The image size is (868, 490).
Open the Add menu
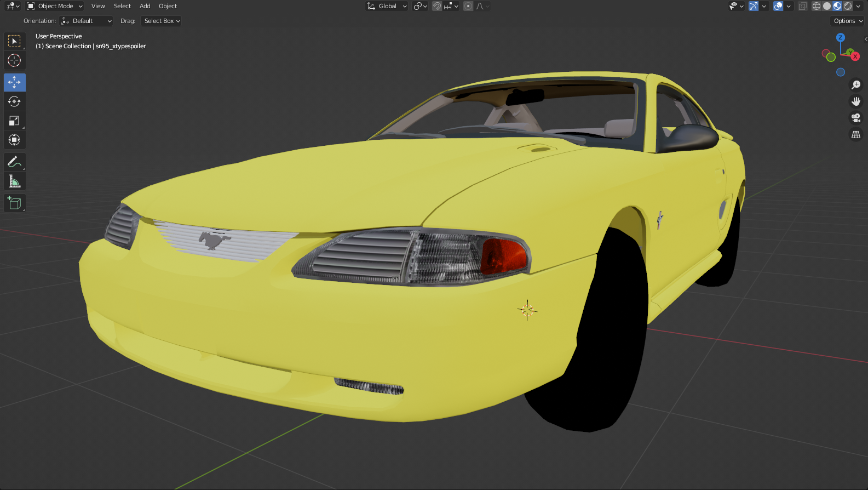pos(145,6)
